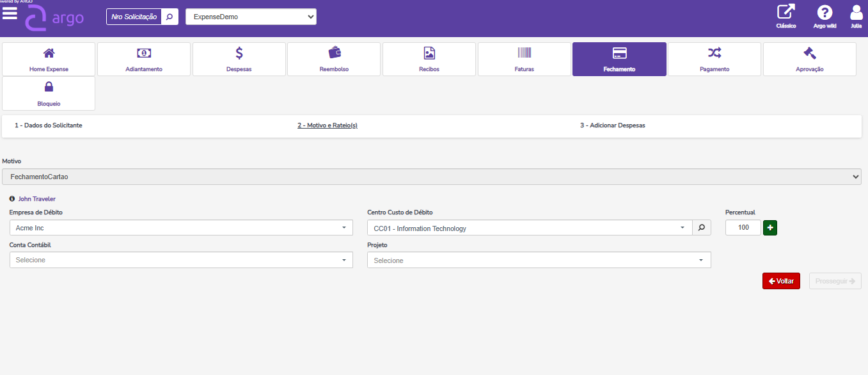Expand the Empresa de Débito dropdown

180,228
